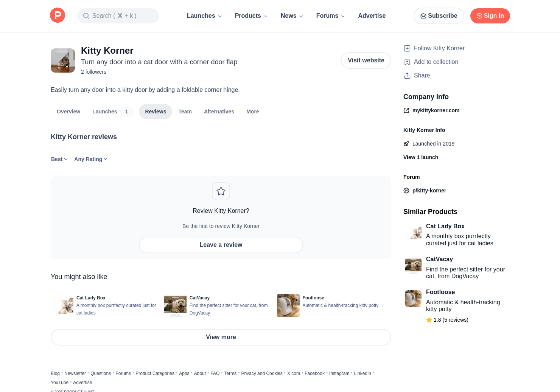Click the Subscribe button

coord(439,16)
